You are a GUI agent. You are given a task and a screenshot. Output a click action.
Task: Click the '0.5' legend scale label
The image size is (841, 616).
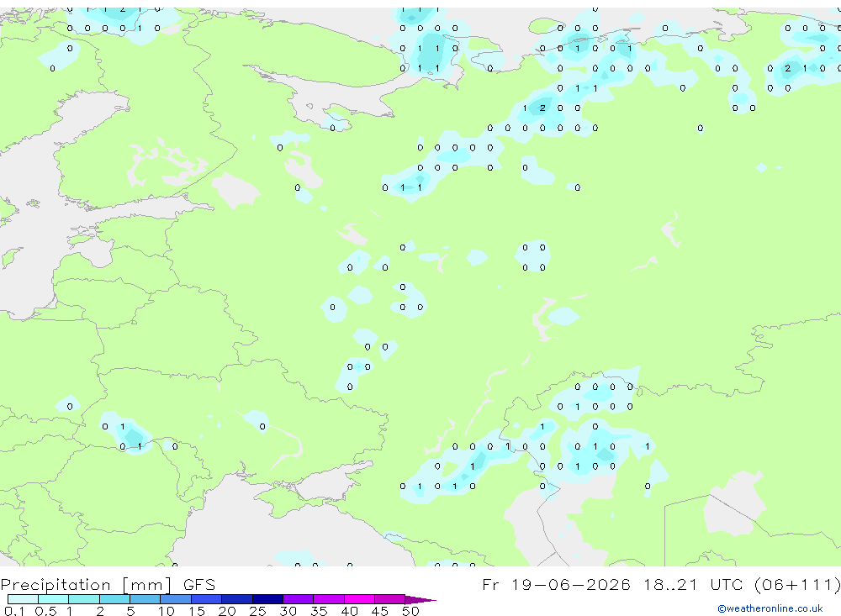coord(45,611)
